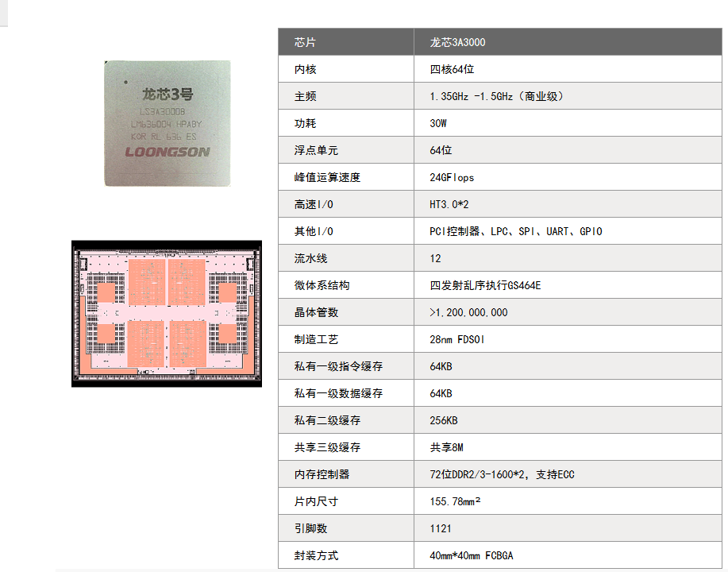The width and height of the screenshot is (728, 572).
Task: Click the '微体系结构' row label
Action: coord(322,285)
